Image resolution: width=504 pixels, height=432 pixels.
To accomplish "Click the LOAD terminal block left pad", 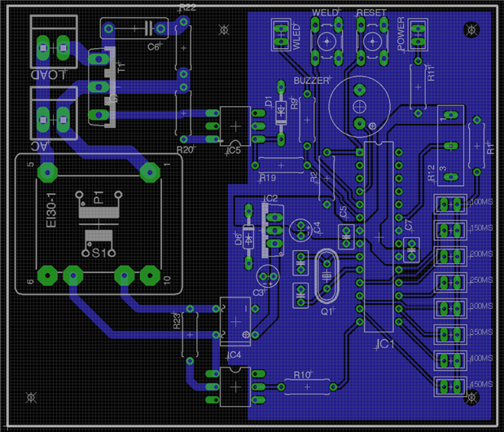I will point(43,48).
